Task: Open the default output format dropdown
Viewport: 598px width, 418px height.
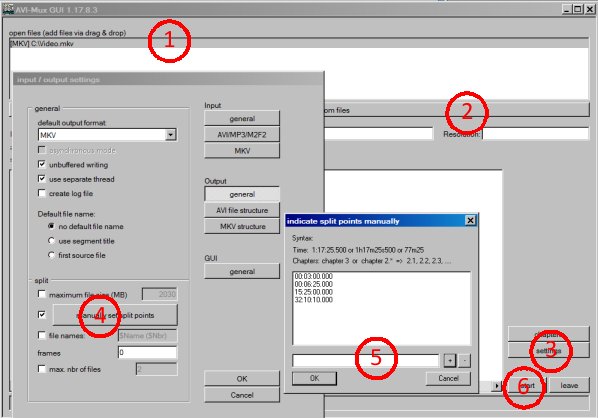Action: click(x=170, y=135)
